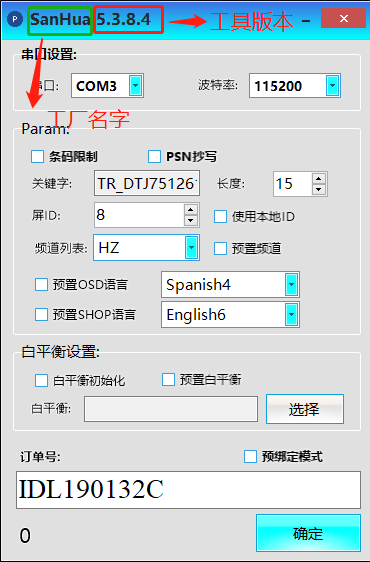Click the 确定 confirm button

[x=308, y=533]
